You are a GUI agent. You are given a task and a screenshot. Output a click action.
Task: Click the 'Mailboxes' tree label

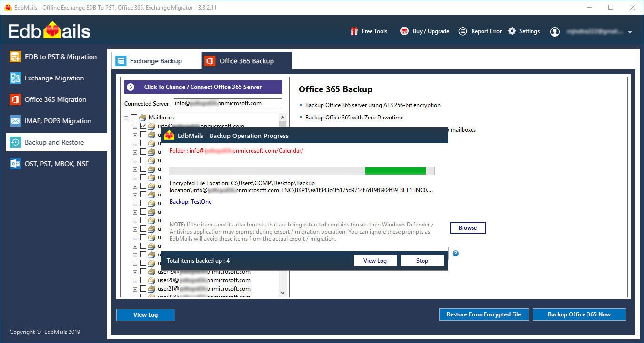(161, 118)
